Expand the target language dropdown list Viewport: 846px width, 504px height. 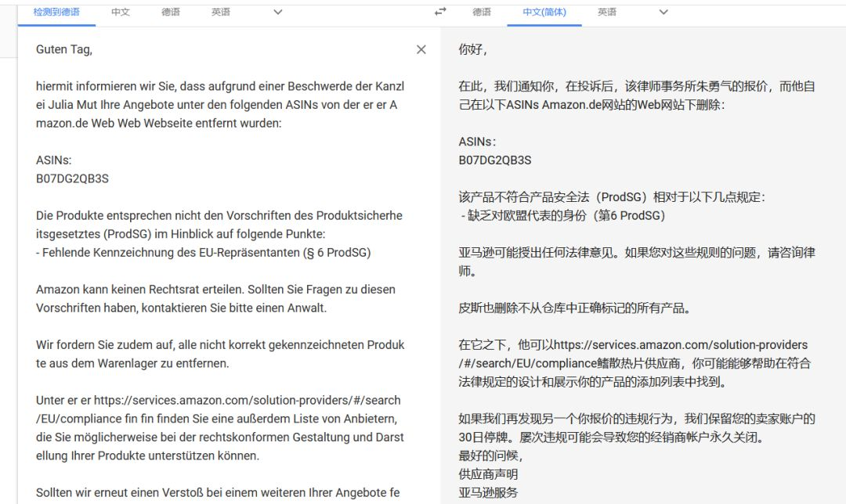(x=663, y=12)
